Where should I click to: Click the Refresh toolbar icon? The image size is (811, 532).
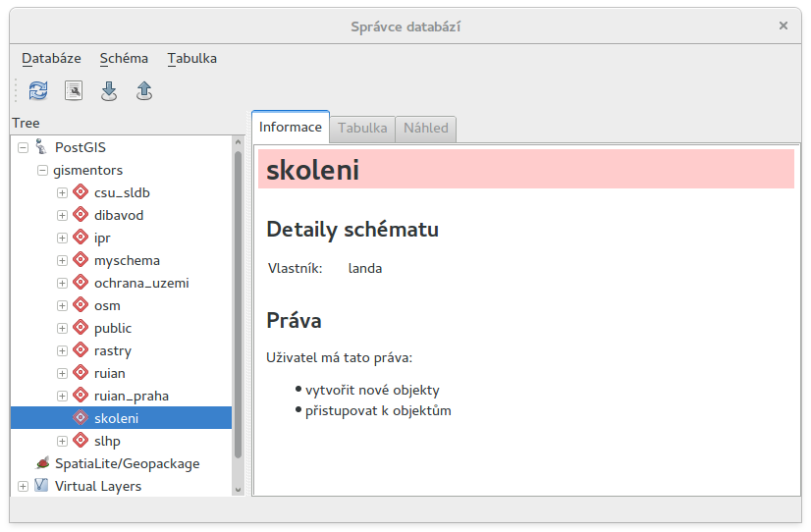(x=38, y=90)
